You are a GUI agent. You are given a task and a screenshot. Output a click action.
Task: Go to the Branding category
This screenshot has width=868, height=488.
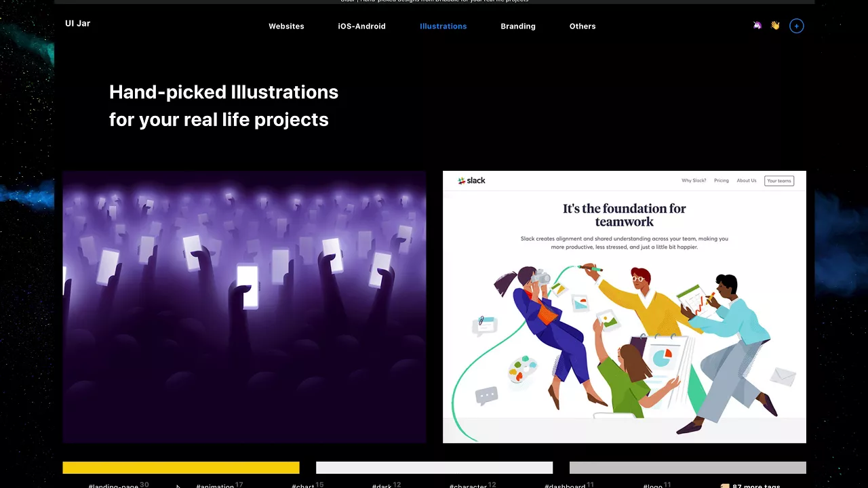pyautogui.click(x=518, y=26)
